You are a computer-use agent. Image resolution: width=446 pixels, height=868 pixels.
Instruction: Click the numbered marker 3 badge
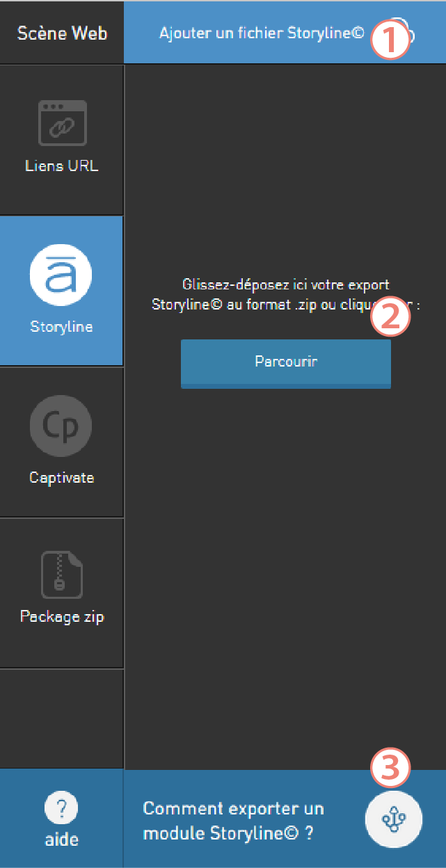click(390, 768)
